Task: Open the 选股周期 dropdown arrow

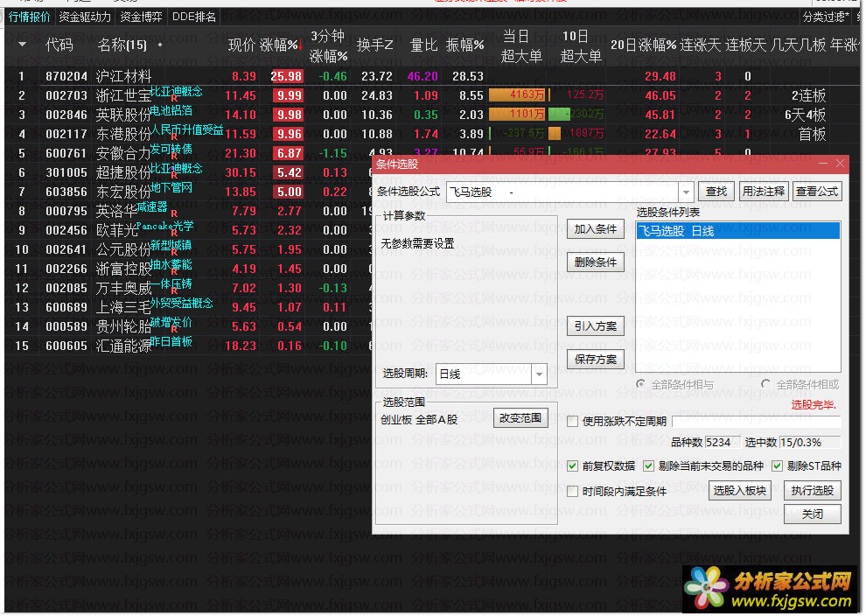Action: pos(539,374)
